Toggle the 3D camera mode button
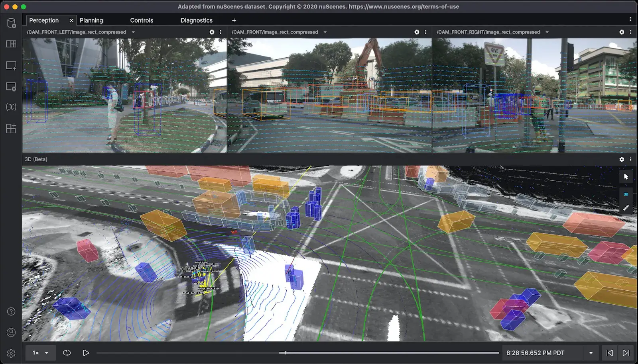Viewport: 638px width, 364px height. pos(626,194)
